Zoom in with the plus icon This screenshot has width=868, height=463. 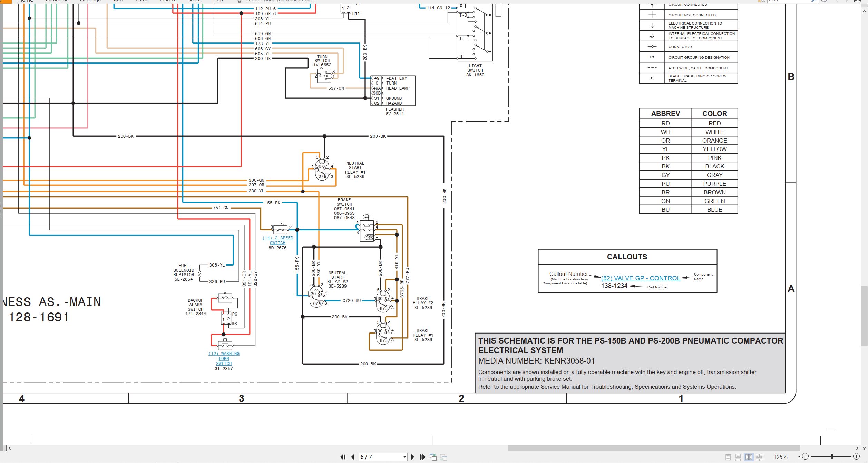coord(856,456)
